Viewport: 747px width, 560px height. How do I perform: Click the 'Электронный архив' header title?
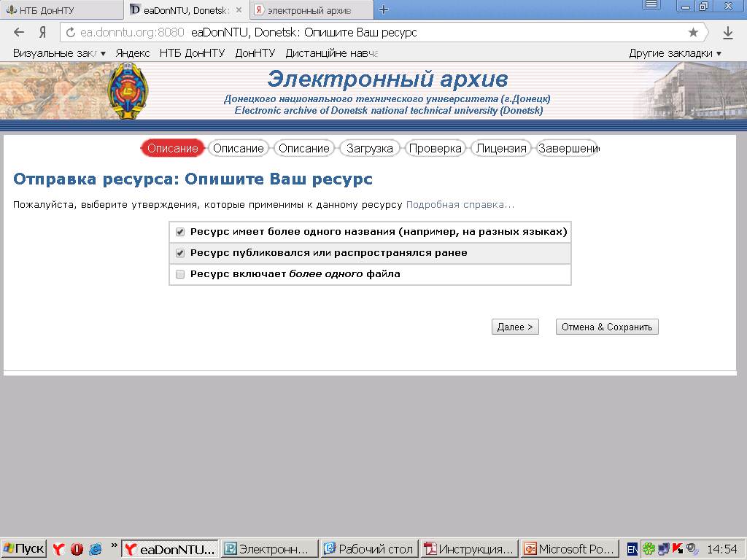(x=387, y=79)
